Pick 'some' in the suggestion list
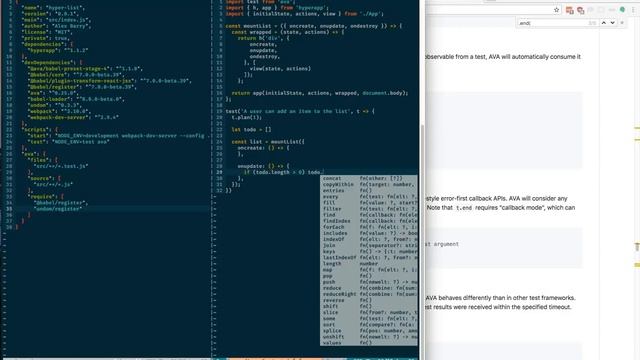640x360 pixels. click(x=369, y=318)
